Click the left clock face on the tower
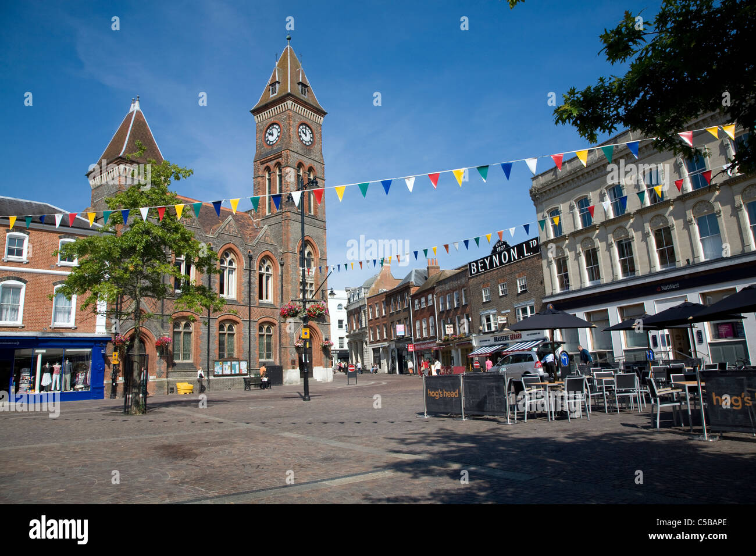756x556 pixels. click(272, 134)
